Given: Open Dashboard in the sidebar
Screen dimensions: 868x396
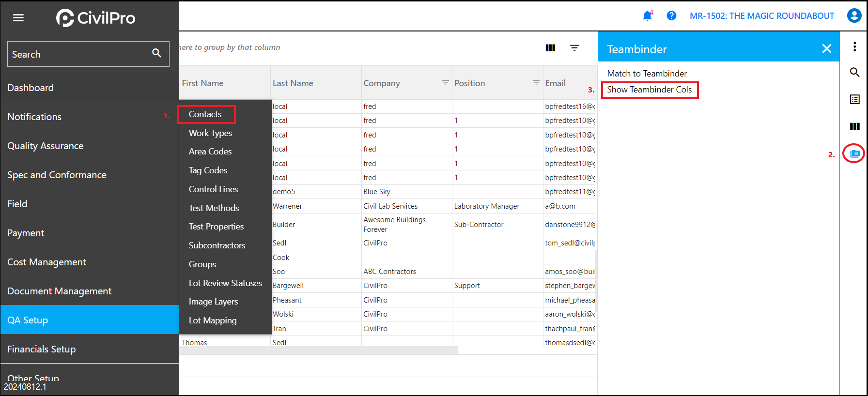Looking at the screenshot, I should (90, 88).
